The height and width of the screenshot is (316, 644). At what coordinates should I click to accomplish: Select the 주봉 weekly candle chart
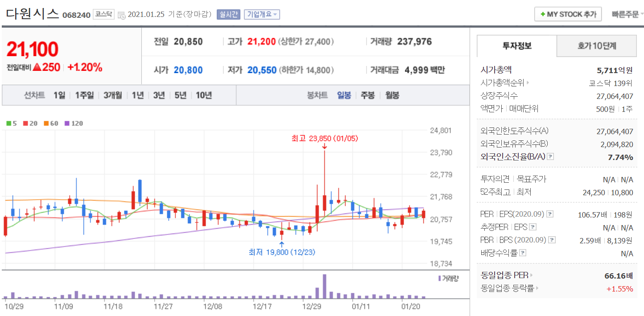click(367, 95)
